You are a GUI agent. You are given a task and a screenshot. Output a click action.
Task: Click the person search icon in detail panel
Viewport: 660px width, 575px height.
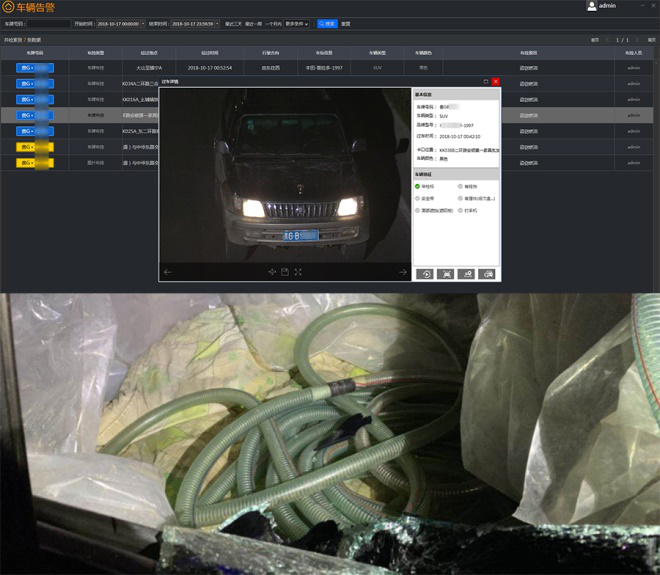click(x=467, y=274)
